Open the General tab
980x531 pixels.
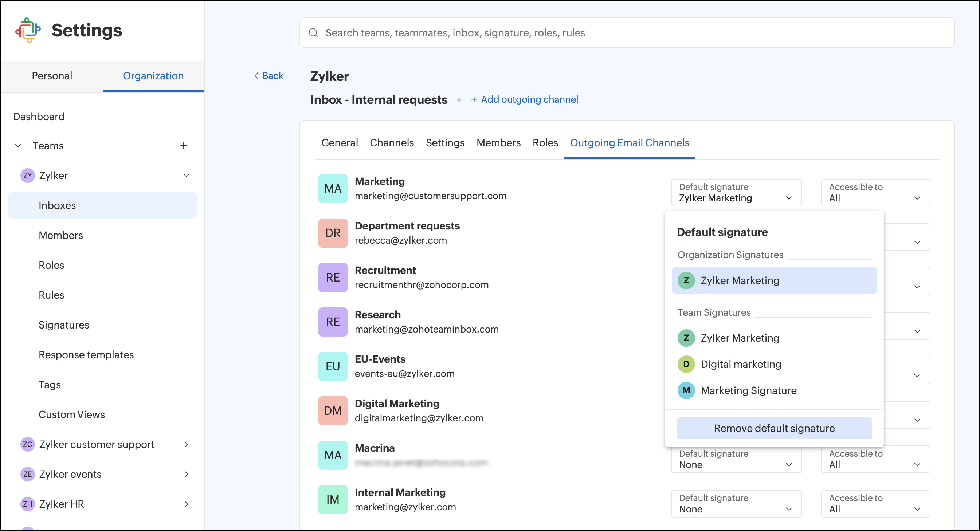point(340,143)
